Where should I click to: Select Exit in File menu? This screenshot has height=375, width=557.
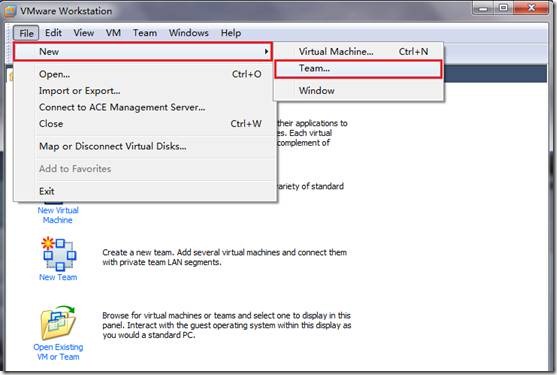[x=145, y=191]
